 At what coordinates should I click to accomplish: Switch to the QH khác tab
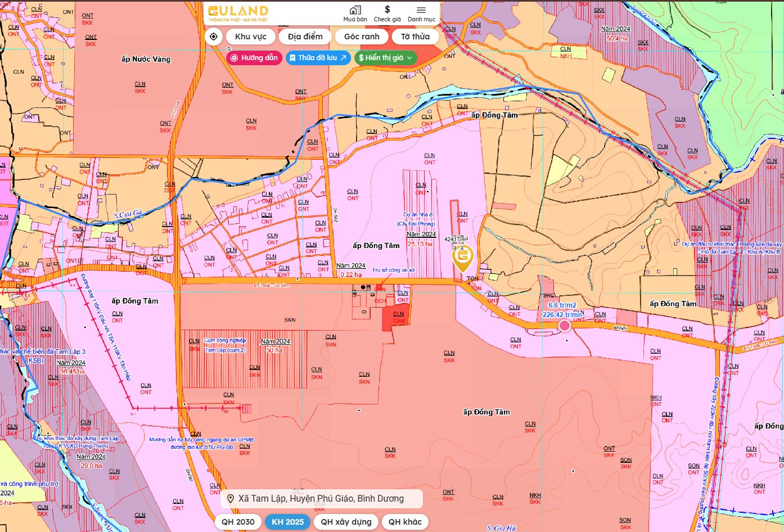tap(405, 522)
